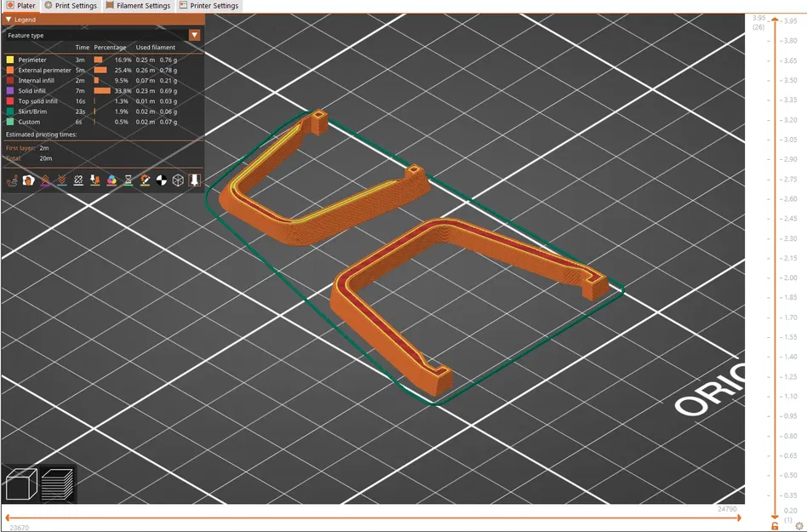Toggle Retractions visibility icon
Screen dimensions: 807x532
(45, 180)
